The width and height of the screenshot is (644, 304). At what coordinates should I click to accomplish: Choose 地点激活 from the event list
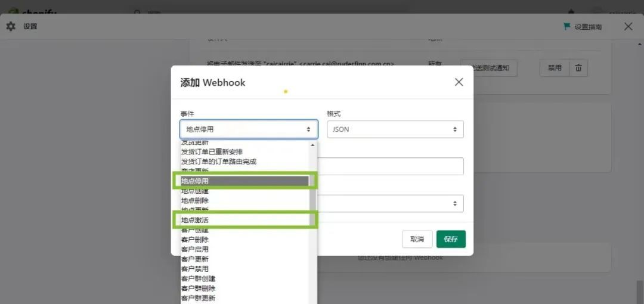pos(245,220)
